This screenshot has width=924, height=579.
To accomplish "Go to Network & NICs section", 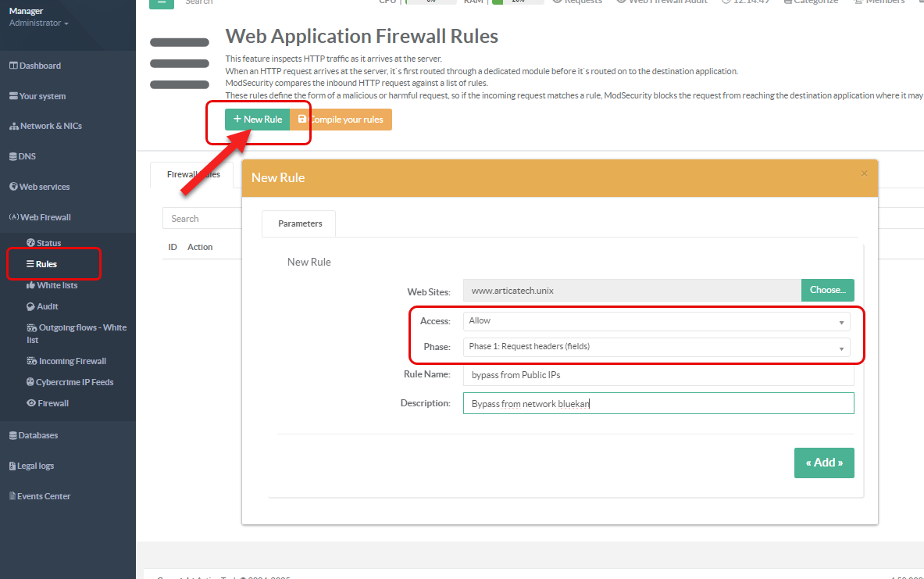I will click(50, 126).
